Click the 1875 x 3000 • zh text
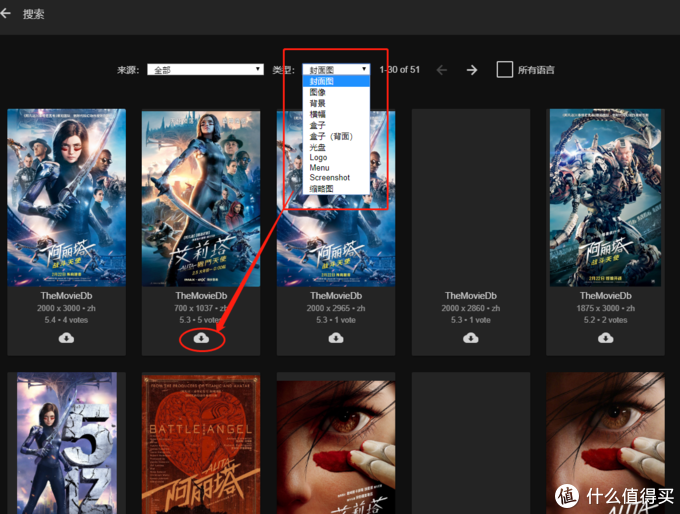680x514 pixels. tap(605, 308)
